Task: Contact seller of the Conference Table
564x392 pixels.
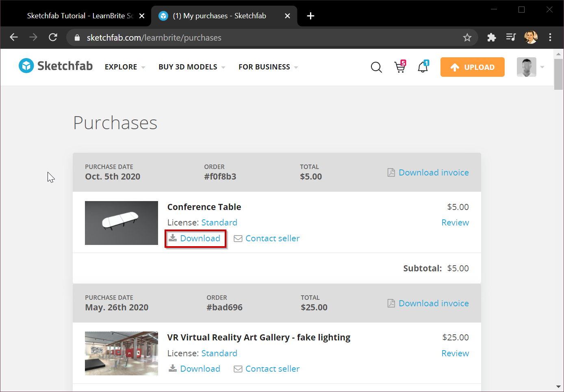Action: coord(272,238)
